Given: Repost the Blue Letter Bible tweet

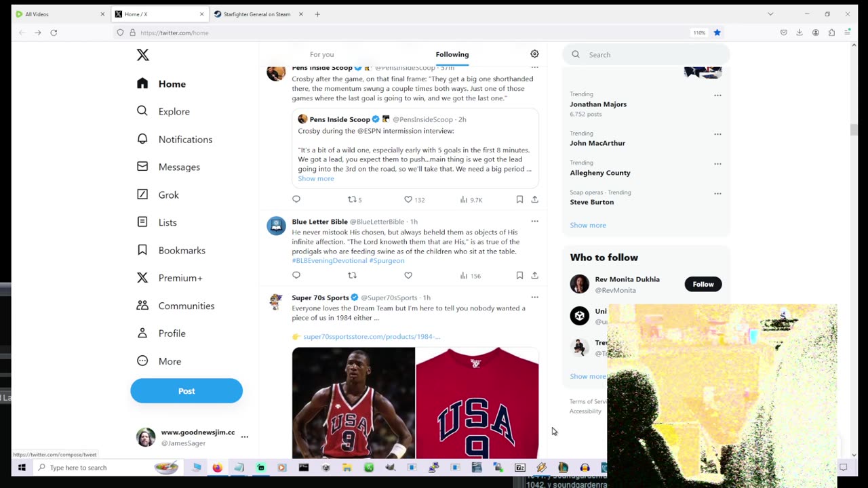Looking at the screenshot, I should (352, 275).
